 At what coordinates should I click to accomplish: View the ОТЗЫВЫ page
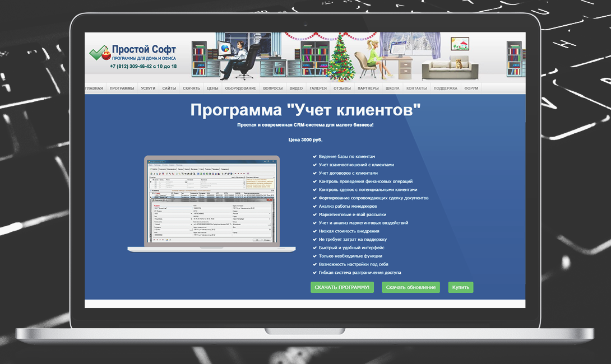click(342, 88)
